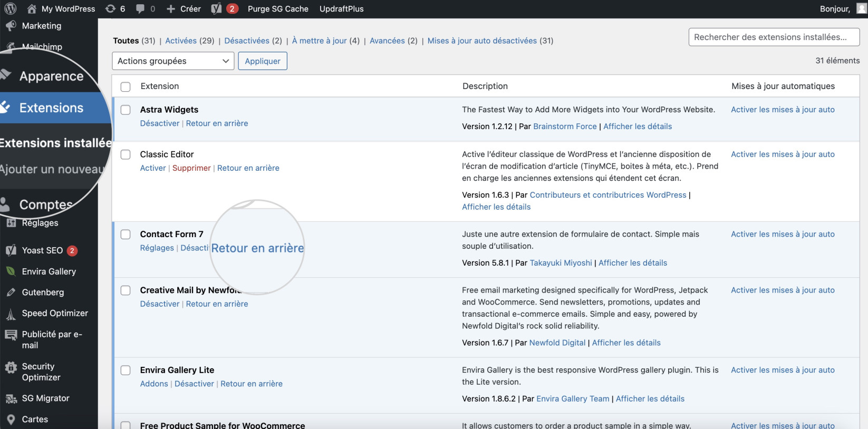This screenshot has width=868, height=429.
Task: Check the Contact Form 7 checkbox
Action: click(x=126, y=235)
